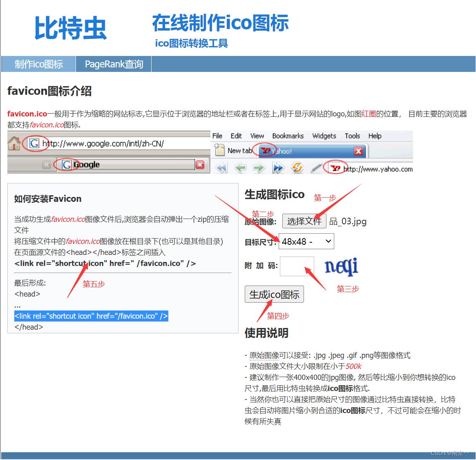Open the Tools menu in the browser screenshot

click(352, 136)
